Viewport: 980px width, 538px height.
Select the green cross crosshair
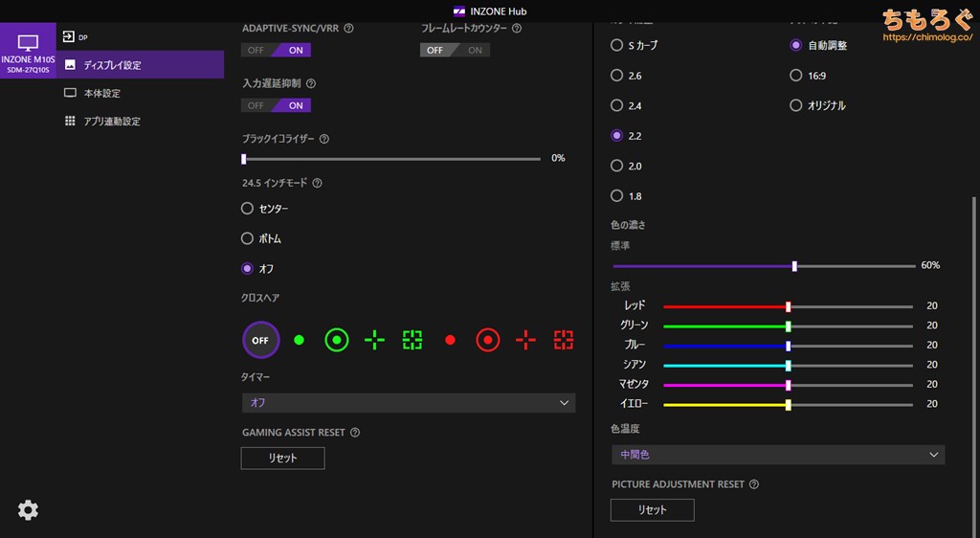(374, 340)
